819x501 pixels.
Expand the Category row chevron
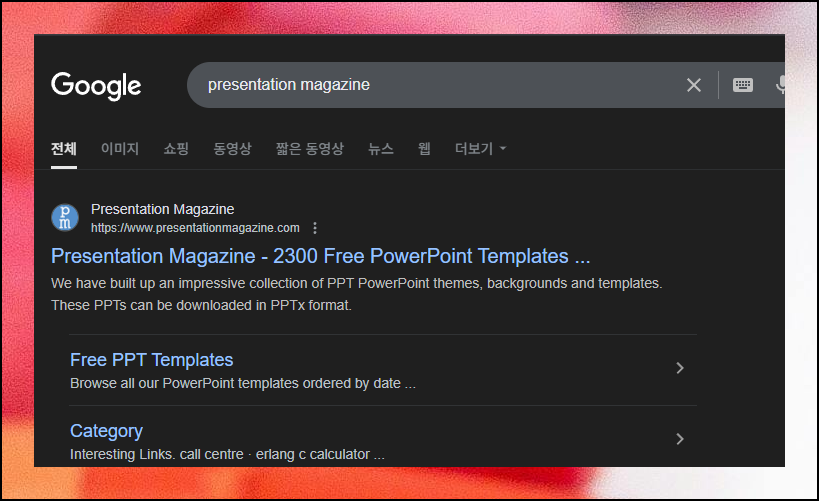(x=680, y=439)
